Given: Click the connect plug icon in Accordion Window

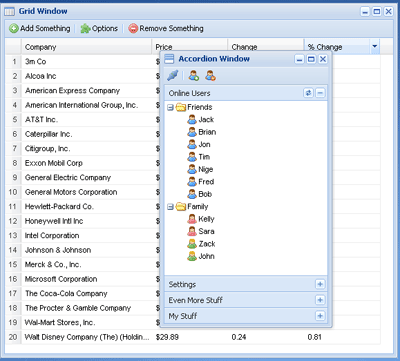Looking at the screenshot, I should coord(173,76).
